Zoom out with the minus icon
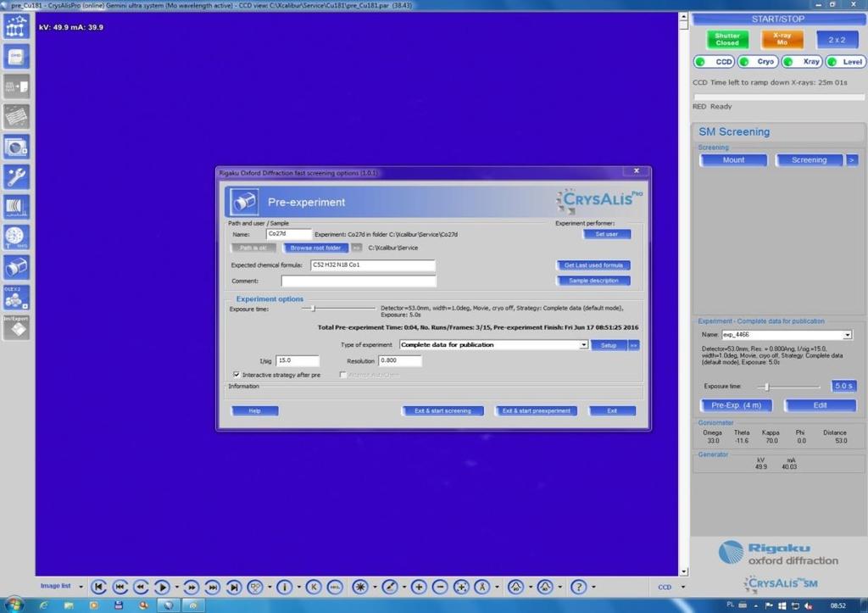 pyautogui.click(x=440, y=587)
